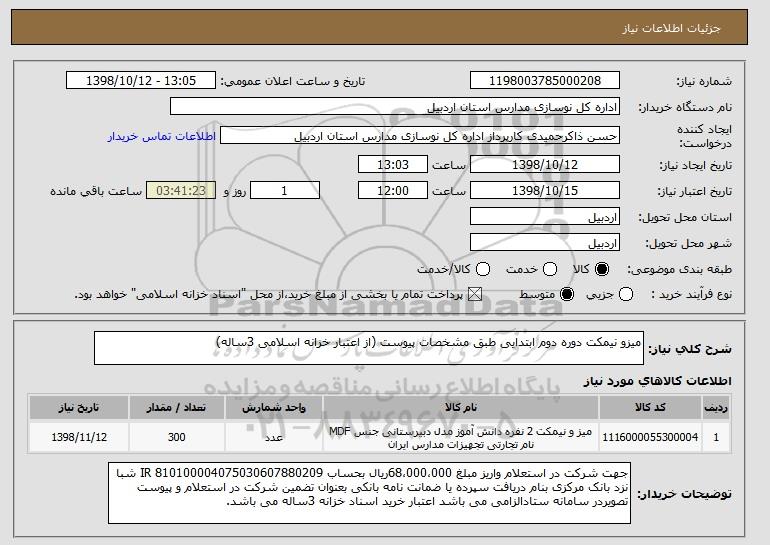The width and height of the screenshot is (770, 545).
Task: Click the تعداد / مقدار column header
Action: click(x=176, y=408)
